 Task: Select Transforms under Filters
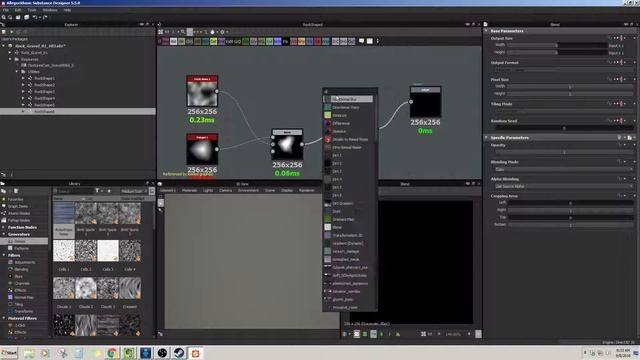[24, 311]
